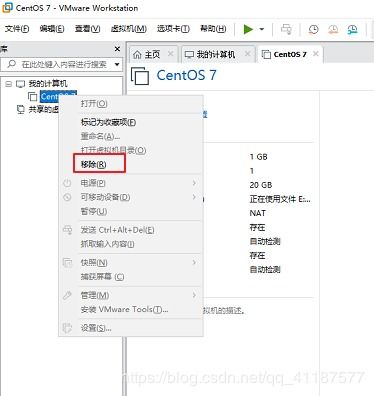374x396 pixels.
Task: Close the library panel with X
Action: tap(117, 49)
